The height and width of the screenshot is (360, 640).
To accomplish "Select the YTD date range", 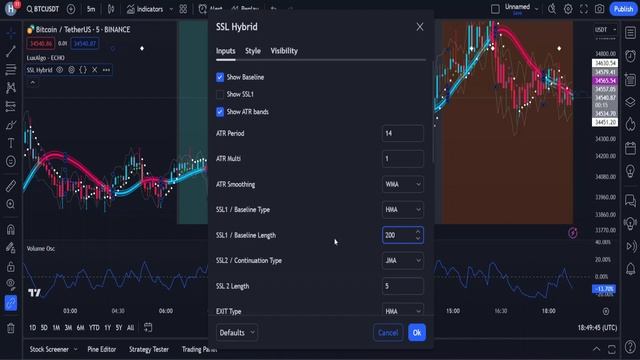I will (x=94, y=328).
